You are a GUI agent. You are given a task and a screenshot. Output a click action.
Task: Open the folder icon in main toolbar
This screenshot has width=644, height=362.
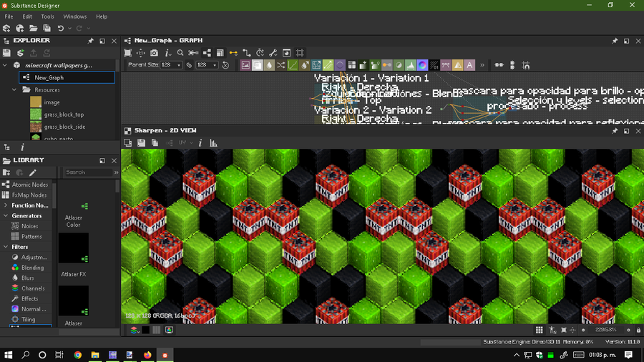[x=33, y=29]
